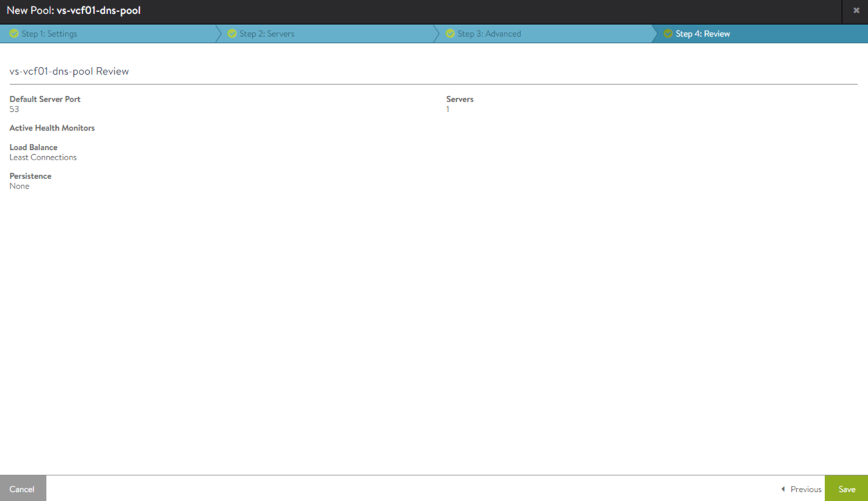Click the vs-vcf01-dns-pool Review heading
The height and width of the screenshot is (501, 868).
click(69, 71)
